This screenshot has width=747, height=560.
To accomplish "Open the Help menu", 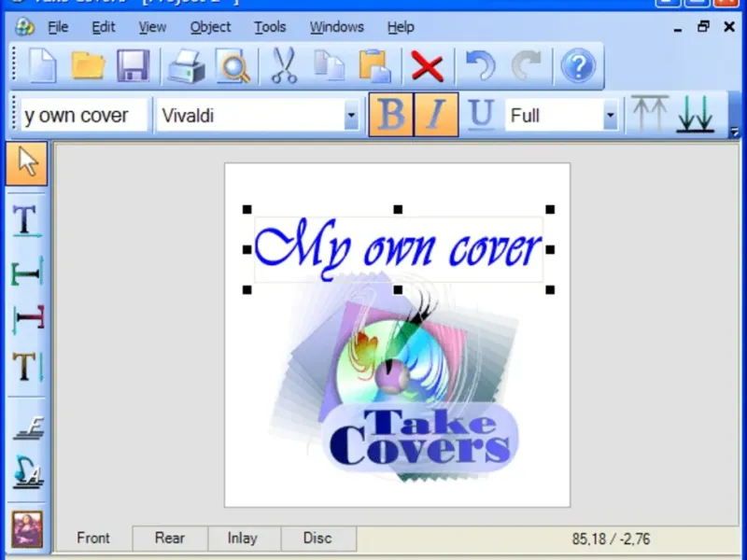I will [x=401, y=27].
